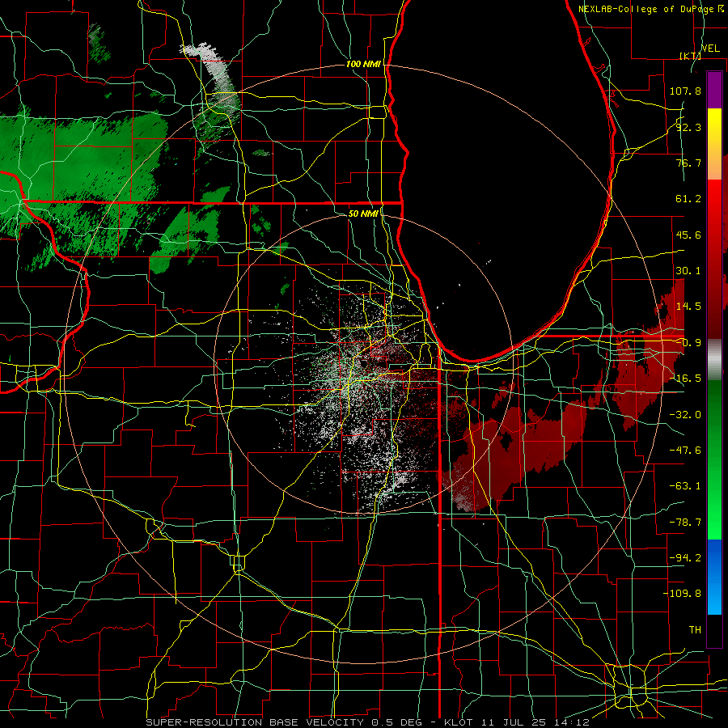Click the 76.7 velocity scale value
The height and width of the screenshot is (728, 728).
pyautogui.click(x=688, y=163)
